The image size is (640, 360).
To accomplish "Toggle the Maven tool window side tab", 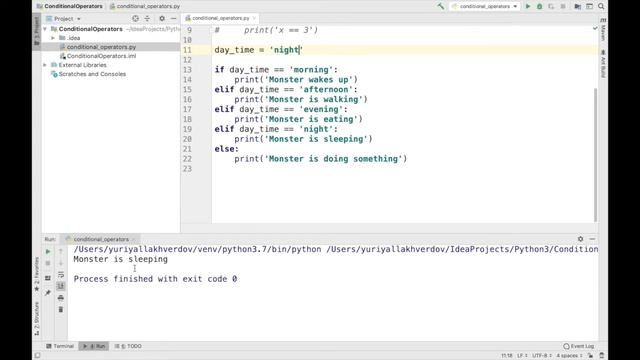I will coord(603,30).
